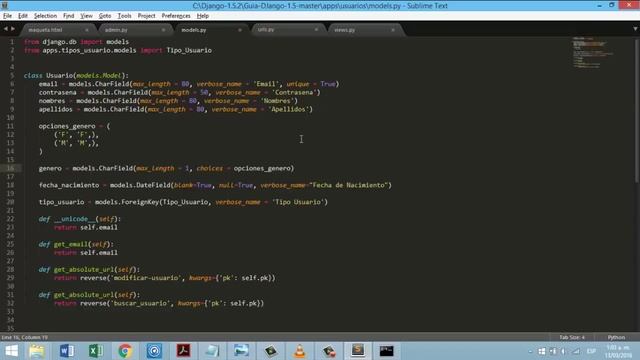
Task: Click the ESP input language indicator
Action: [591, 351]
